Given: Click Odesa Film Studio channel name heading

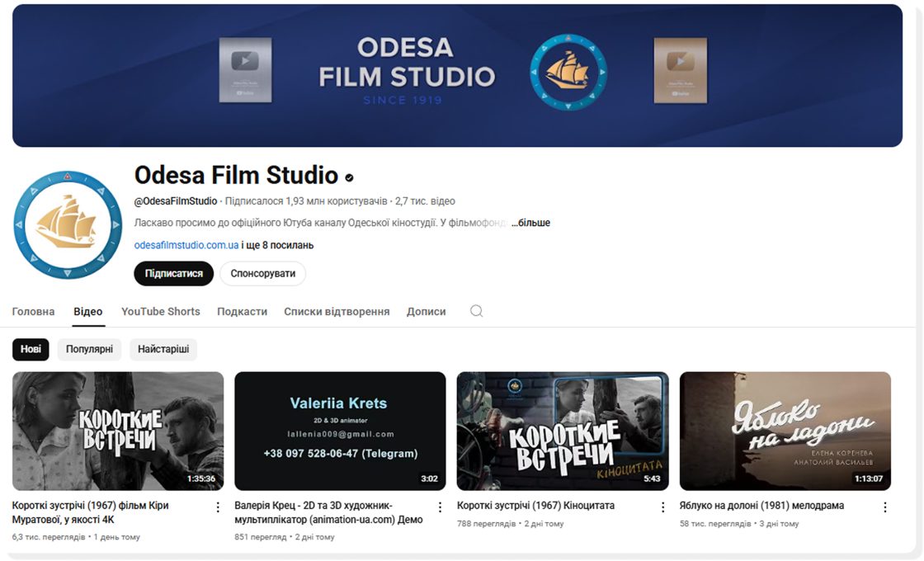Looking at the screenshot, I should pyautogui.click(x=236, y=175).
